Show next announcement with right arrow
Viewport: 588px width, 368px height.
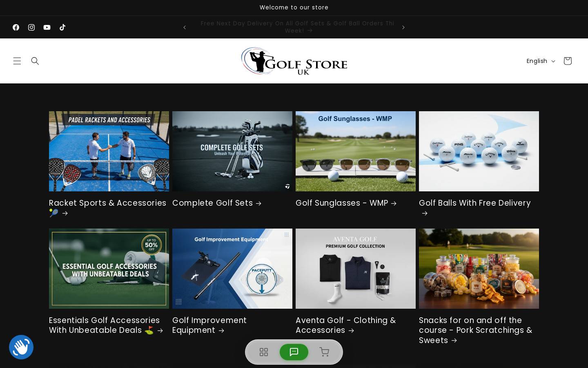[403, 27]
